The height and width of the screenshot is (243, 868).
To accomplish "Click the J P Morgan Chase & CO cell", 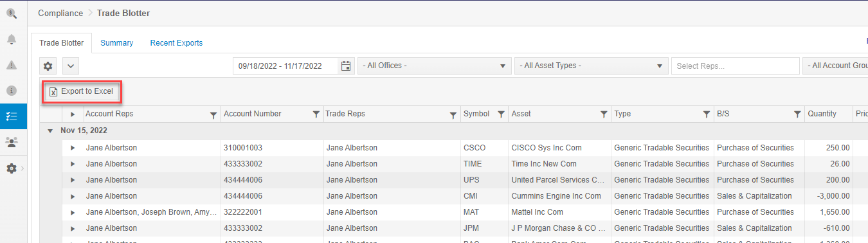I will coord(559,228).
